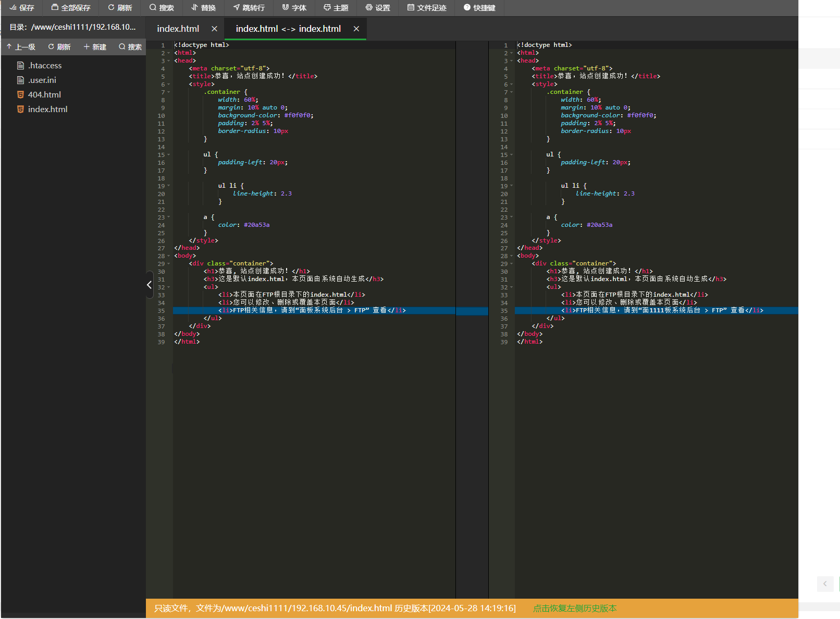The height and width of the screenshot is (619, 840).
Task: Refresh the file list with sidebar 刷新
Action: click(x=59, y=47)
